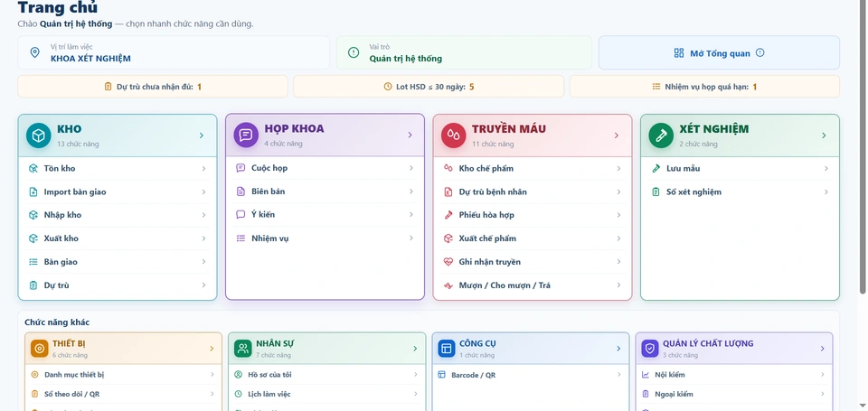Click the Import bàn giao file icon
The height and width of the screenshot is (411, 868).
point(33,191)
